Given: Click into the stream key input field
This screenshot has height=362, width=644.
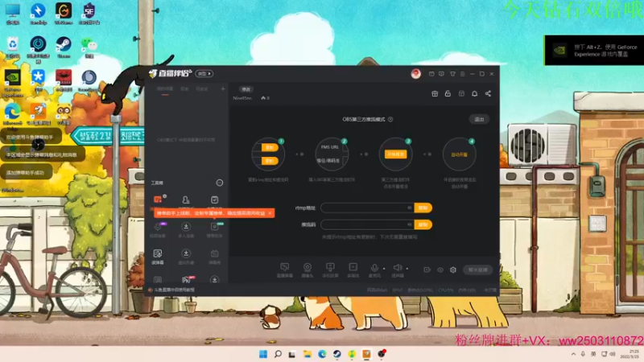Looking at the screenshot, I should pyautogui.click(x=368, y=224).
